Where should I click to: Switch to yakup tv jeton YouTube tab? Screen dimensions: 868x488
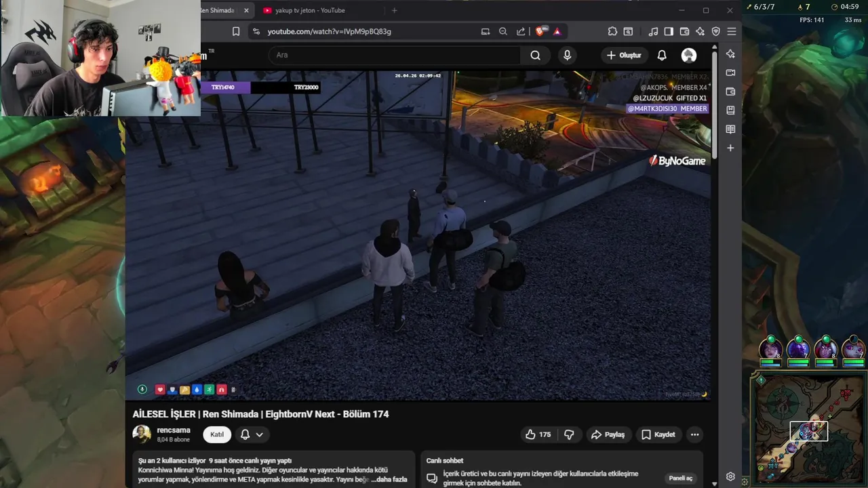[x=311, y=10]
